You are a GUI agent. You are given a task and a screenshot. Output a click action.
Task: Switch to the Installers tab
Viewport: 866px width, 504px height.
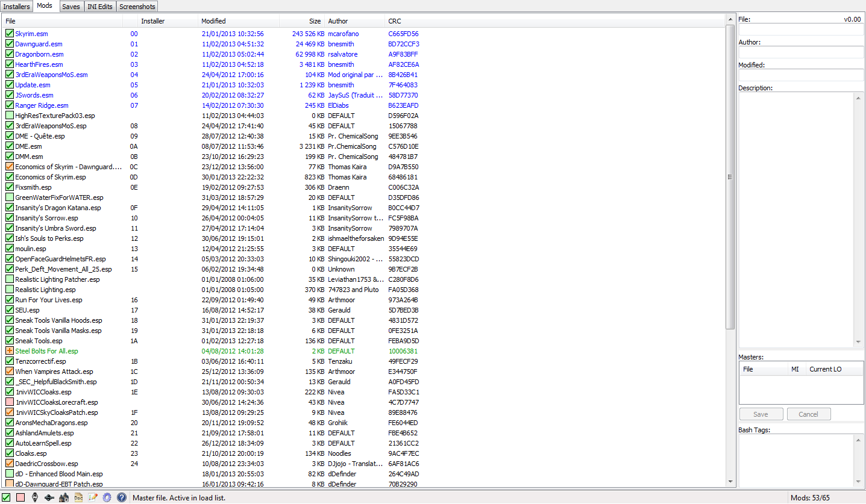tap(16, 7)
